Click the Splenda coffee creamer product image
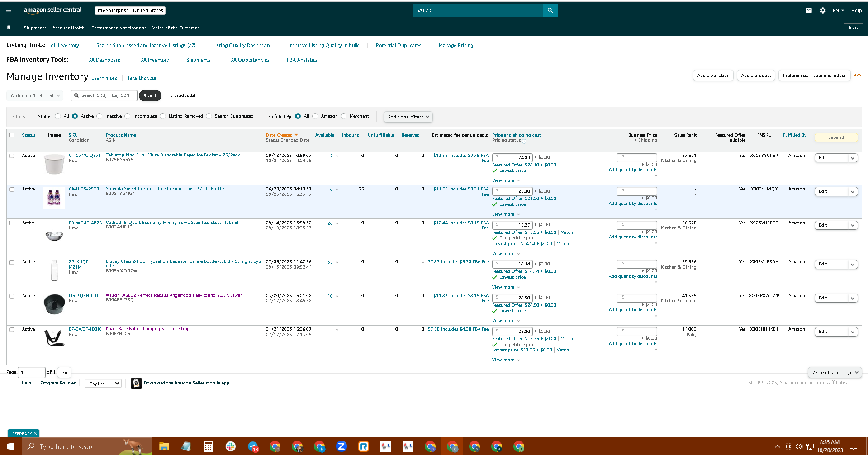Image resolution: width=868 pixels, height=455 pixels. (x=54, y=198)
